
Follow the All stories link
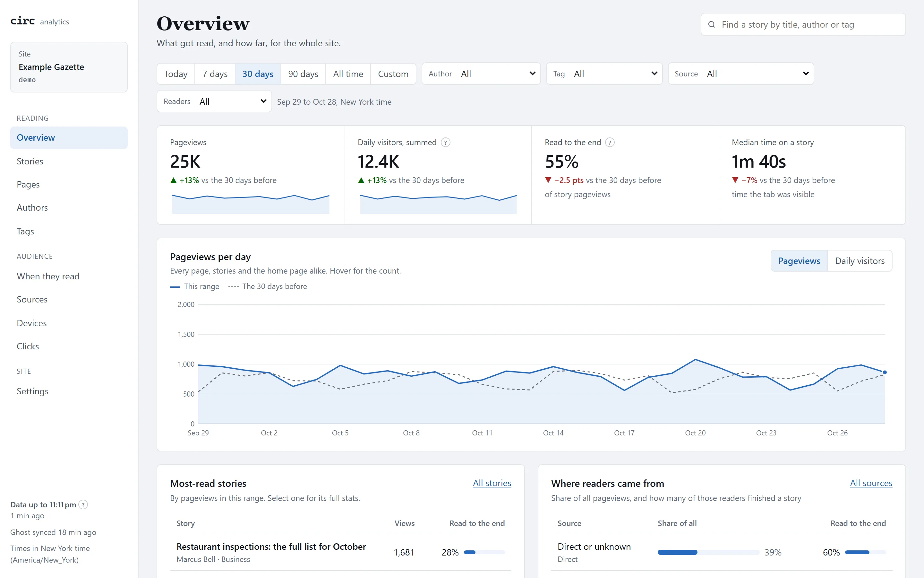click(x=492, y=483)
